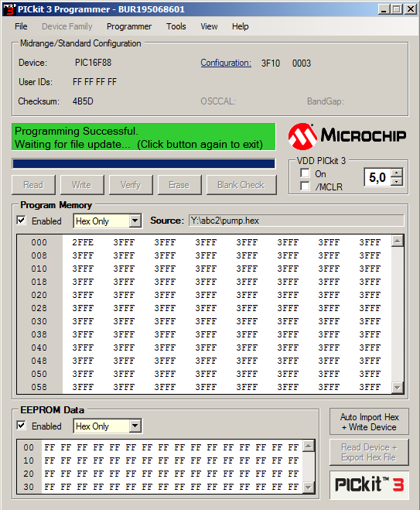This screenshot has height=510, width=420.
Task: Click the Microchip logo
Action: coord(347,137)
